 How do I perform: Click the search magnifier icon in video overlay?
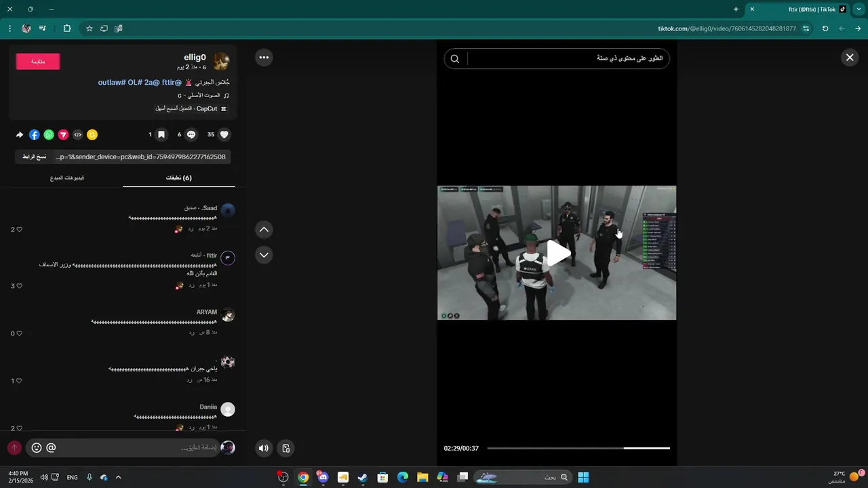click(455, 59)
